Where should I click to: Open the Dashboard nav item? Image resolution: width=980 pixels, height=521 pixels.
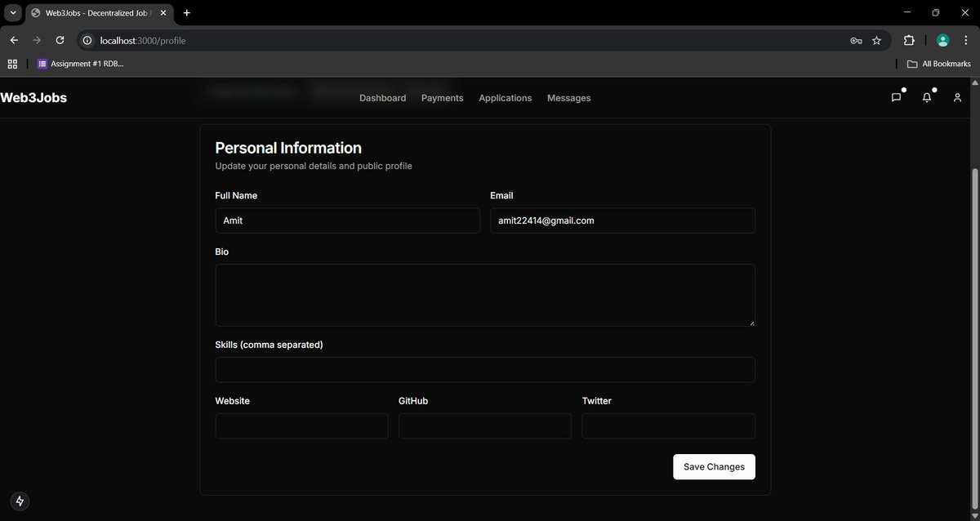coord(382,98)
